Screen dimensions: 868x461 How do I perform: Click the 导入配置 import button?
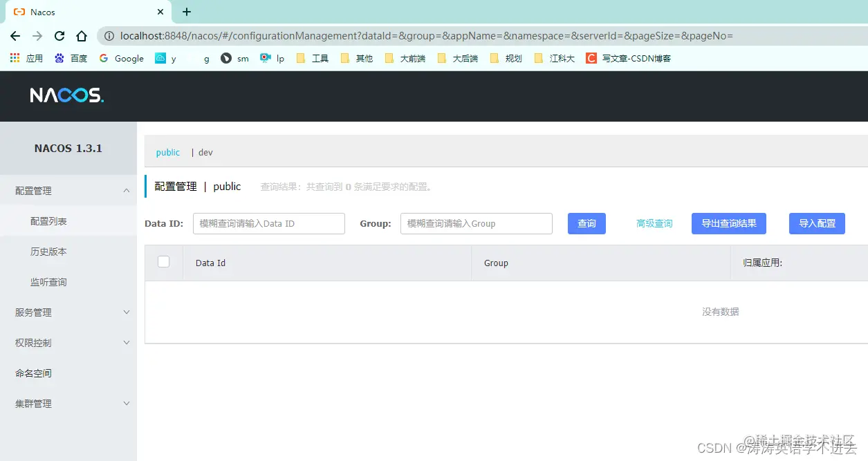pyautogui.click(x=816, y=223)
